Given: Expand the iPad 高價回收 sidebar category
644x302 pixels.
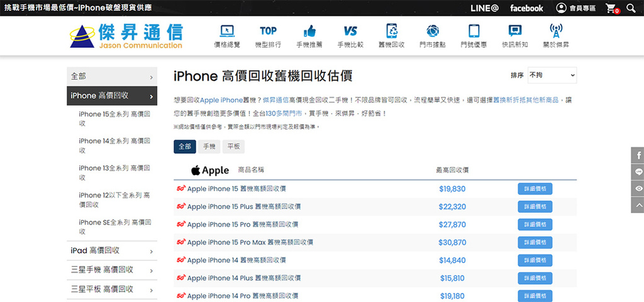Looking at the screenshot, I should pyautogui.click(x=112, y=250).
